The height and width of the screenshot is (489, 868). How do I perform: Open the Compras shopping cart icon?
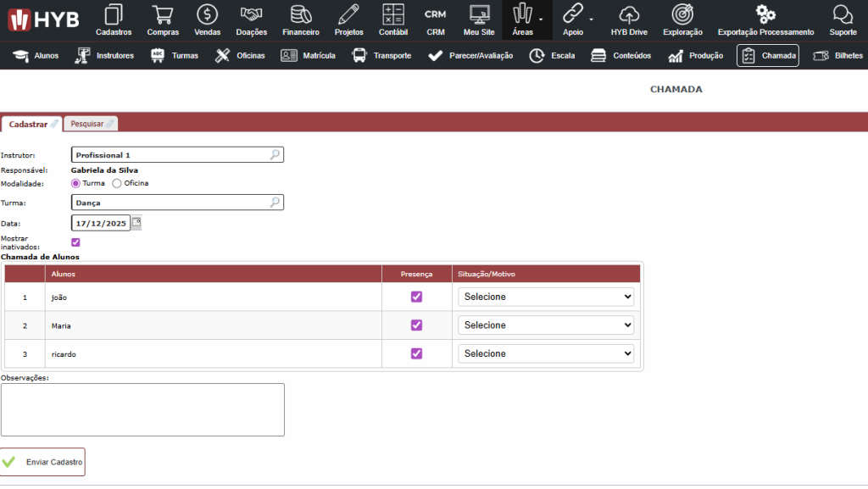(x=163, y=14)
